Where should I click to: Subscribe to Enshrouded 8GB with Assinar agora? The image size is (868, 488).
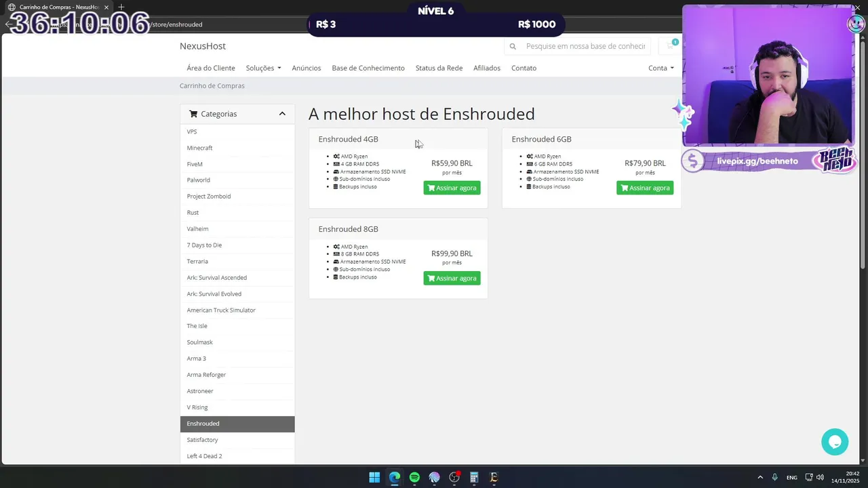click(x=452, y=278)
